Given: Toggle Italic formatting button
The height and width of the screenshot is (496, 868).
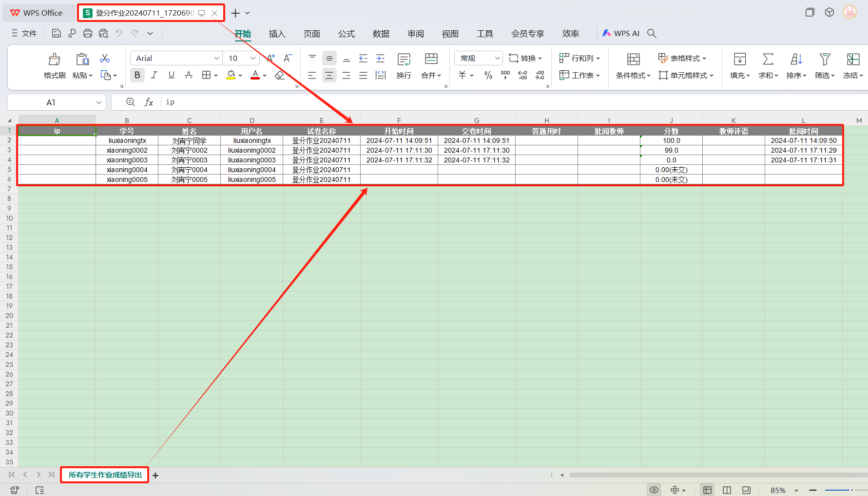Looking at the screenshot, I should tap(154, 75).
